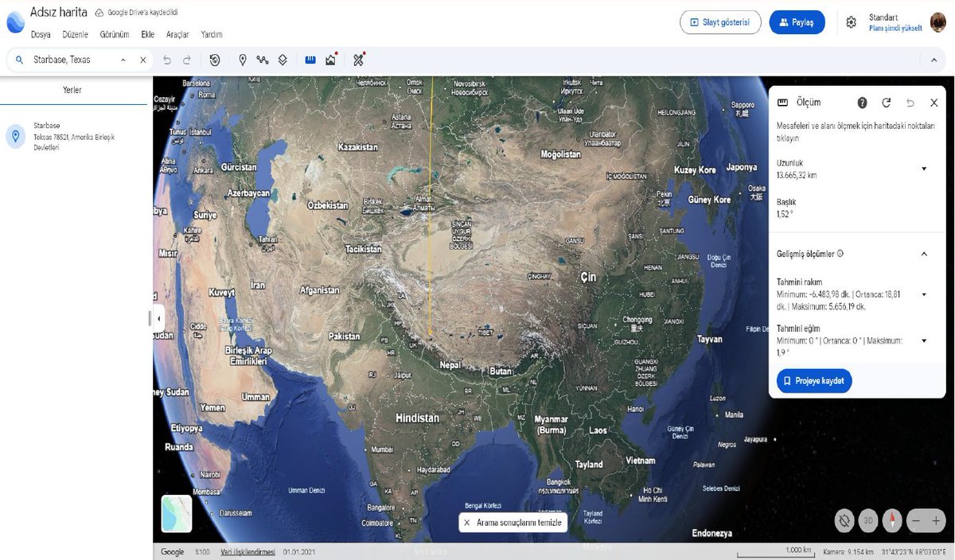
Task: Select the add placemark tool
Action: click(x=243, y=60)
